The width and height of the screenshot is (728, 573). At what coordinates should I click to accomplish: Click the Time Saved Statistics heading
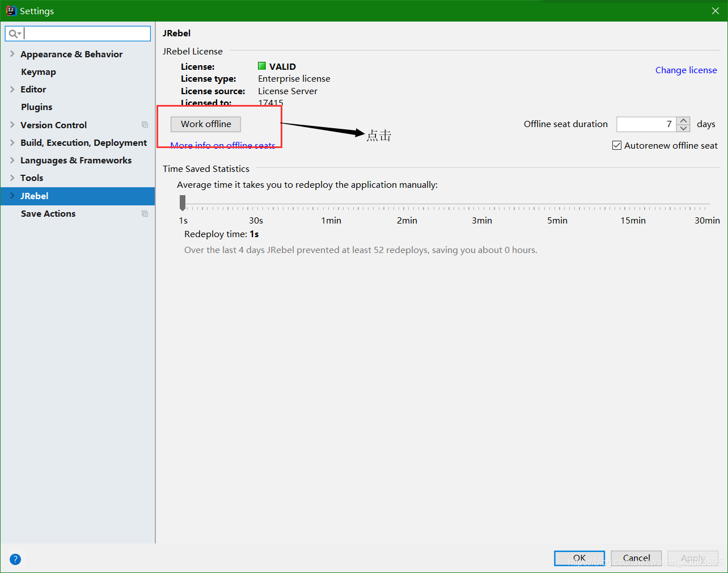[206, 168]
